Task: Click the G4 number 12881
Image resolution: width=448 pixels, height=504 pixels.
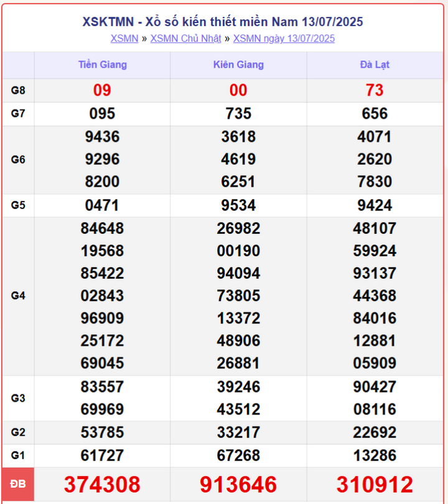Action: 375,341
